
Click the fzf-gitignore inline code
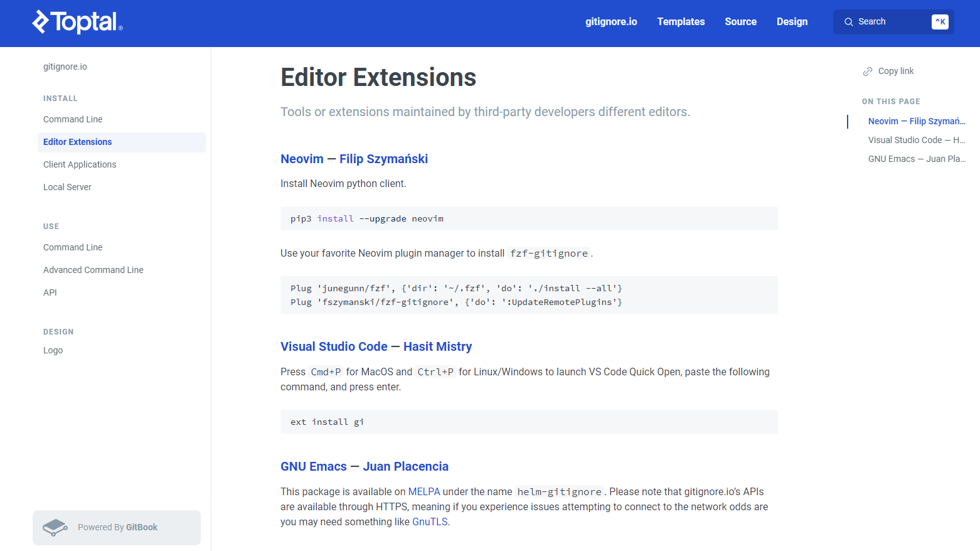[x=549, y=254]
